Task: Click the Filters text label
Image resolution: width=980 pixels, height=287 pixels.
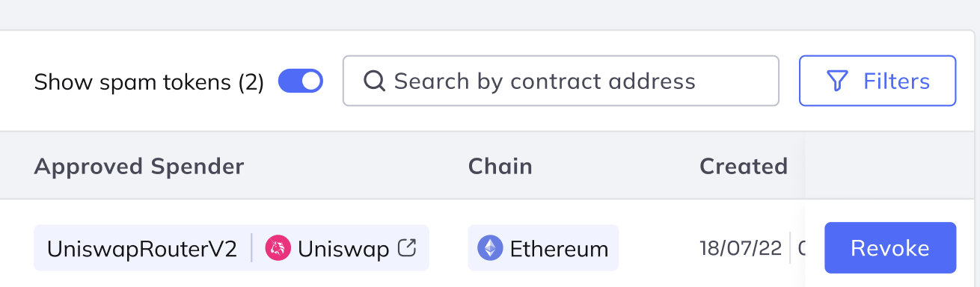Action: click(896, 81)
